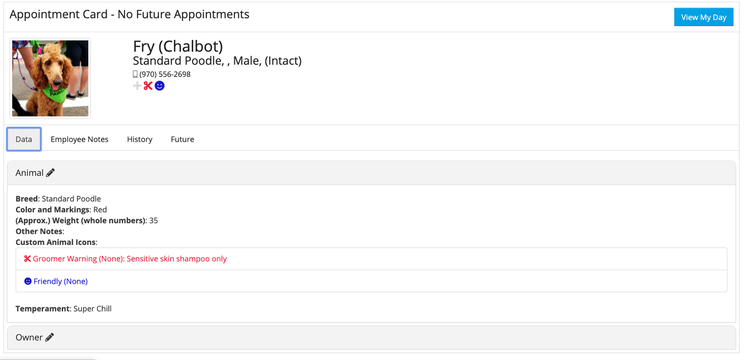Click the View My Day button
Viewport: 750px width, 360px height.
[x=704, y=17]
